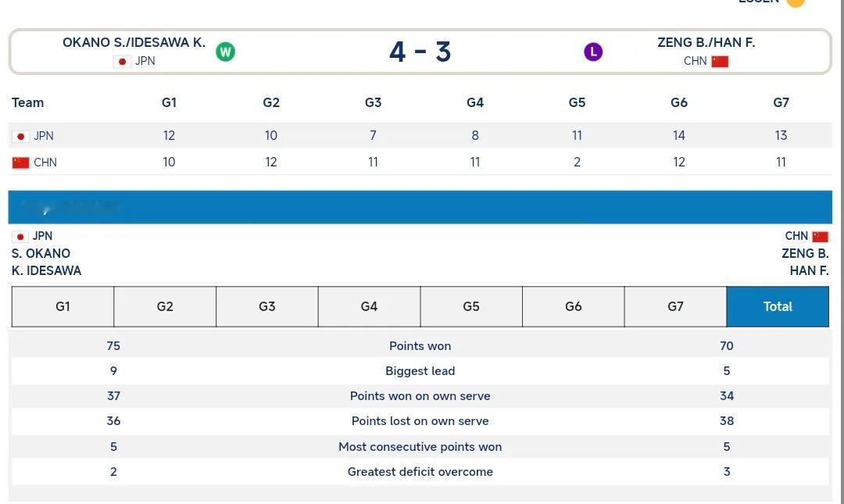
Task: Select the highlighted Total tab
Action: point(778,306)
